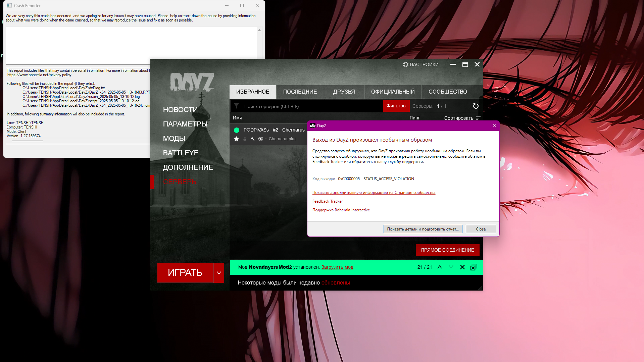This screenshot has height=362, width=644.
Task: Click 21 / 21 notification counter
Action: point(425,267)
